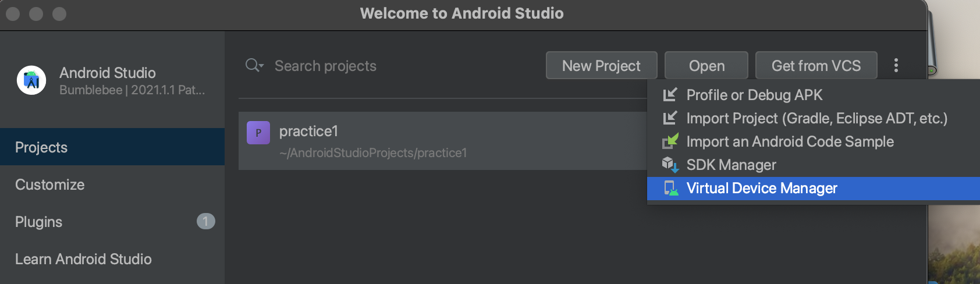This screenshot has height=284, width=980.
Task: Select Virtual Device Manager menu entry
Action: [761, 188]
